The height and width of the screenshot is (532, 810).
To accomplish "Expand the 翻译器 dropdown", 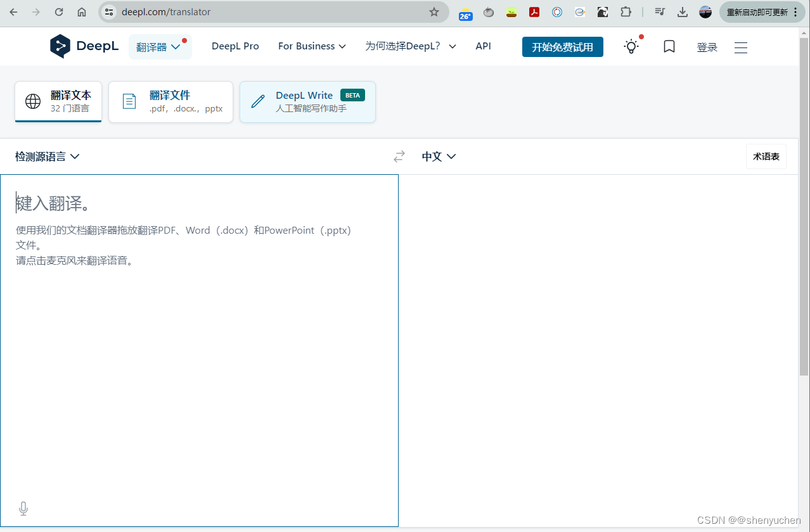I will pos(160,47).
